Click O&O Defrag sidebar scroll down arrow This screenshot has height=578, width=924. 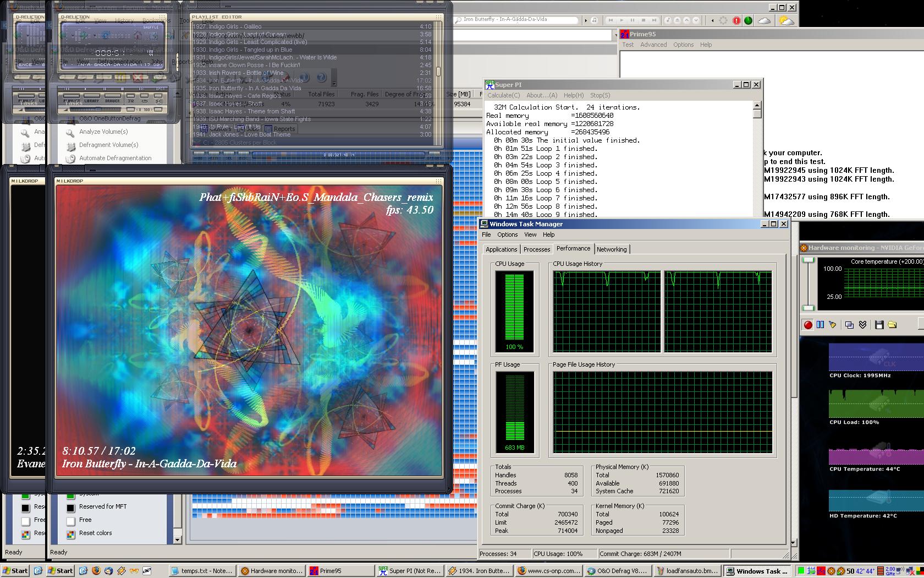pyautogui.click(x=177, y=540)
